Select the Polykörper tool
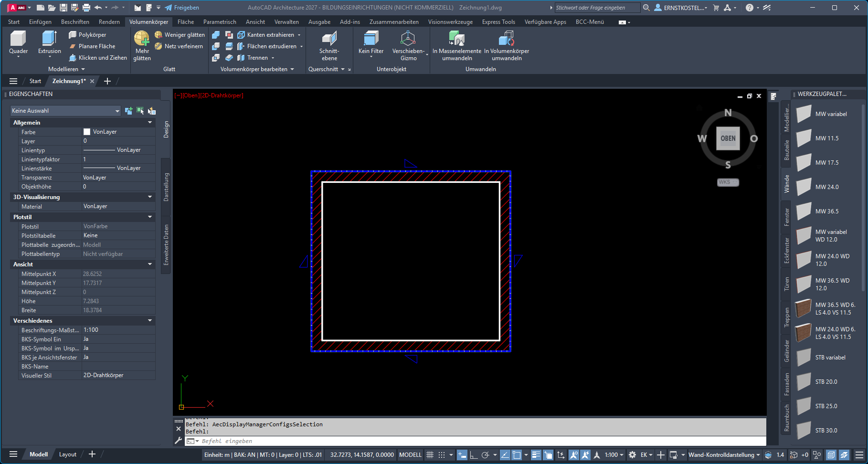868x464 pixels. pyautogui.click(x=87, y=35)
